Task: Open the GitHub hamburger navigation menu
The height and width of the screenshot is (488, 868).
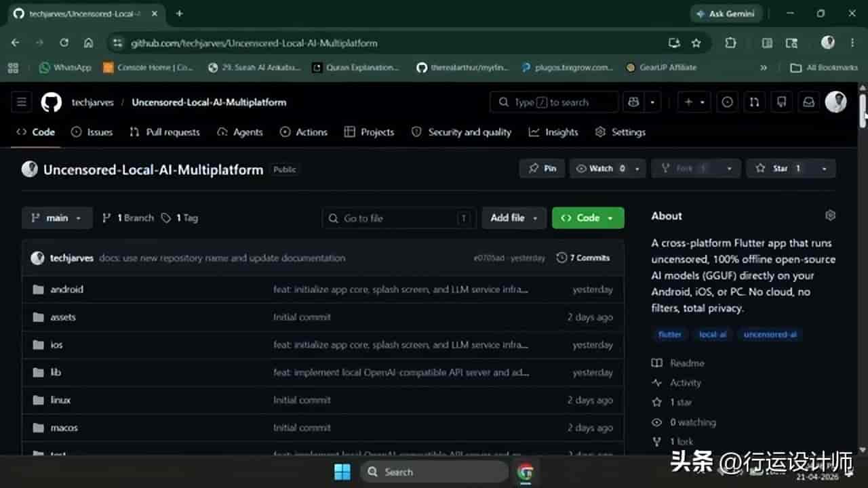Action: click(22, 102)
